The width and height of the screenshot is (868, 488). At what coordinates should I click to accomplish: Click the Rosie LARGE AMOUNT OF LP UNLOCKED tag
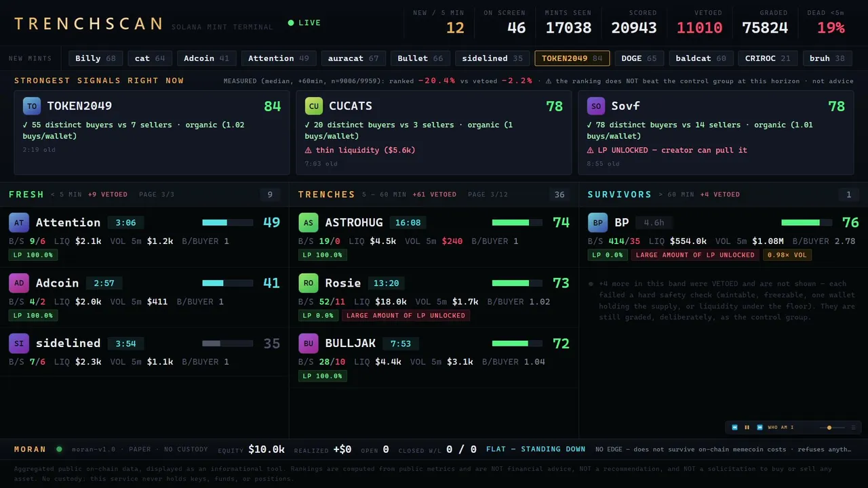pos(406,315)
